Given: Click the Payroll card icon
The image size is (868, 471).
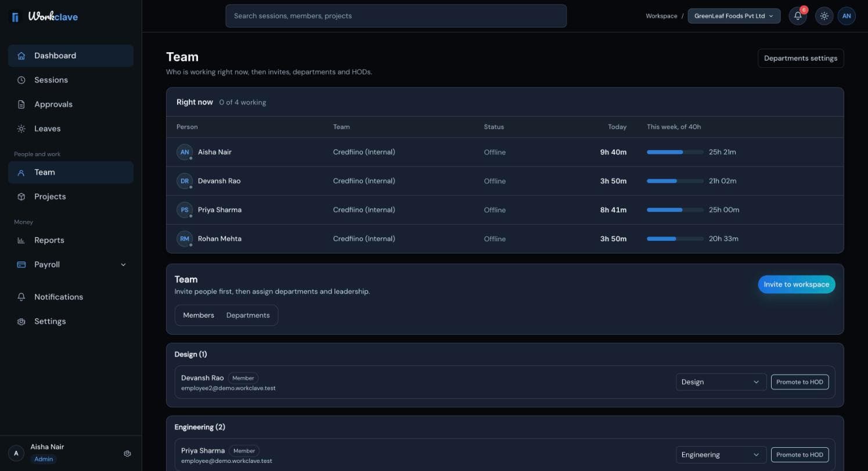Looking at the screenshot, I should point(21,265).
